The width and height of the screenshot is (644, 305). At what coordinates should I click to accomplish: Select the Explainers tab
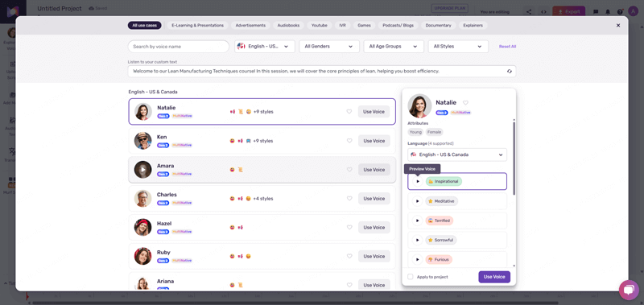[x=473, y=26]
